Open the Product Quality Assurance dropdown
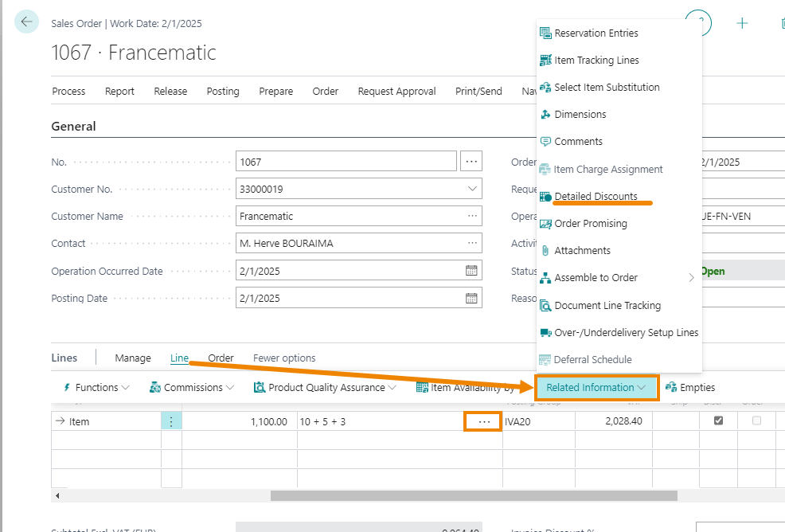The image size is (785, 532). pyautogui.click(x=325, y=387)
